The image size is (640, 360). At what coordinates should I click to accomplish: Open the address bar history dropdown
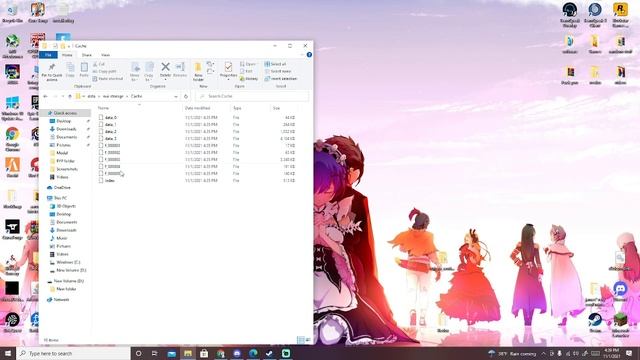176,96
